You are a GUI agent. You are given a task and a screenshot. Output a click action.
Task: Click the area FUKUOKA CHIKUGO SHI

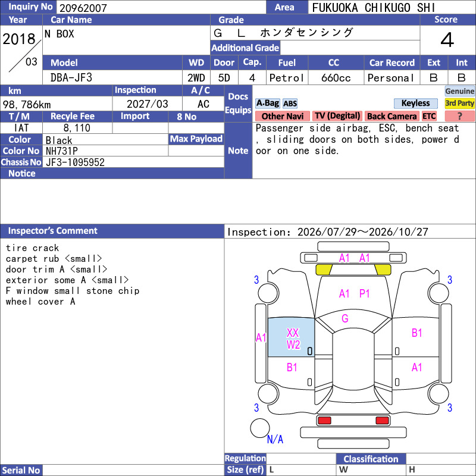pyautogui.click(x=374, y=8)
